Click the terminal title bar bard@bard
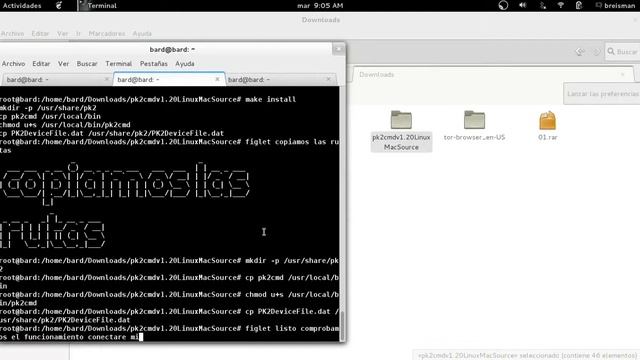The height and width of the screenshot is (360, 640). 172,49
